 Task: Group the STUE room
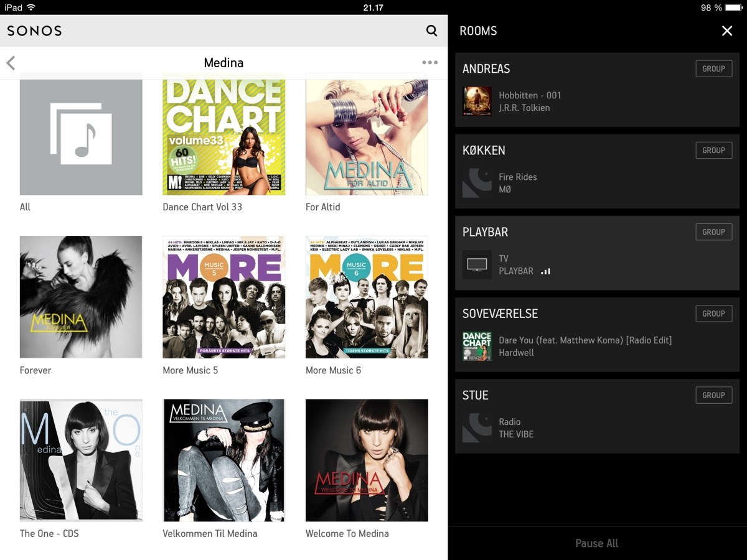(x=713, y=394)
